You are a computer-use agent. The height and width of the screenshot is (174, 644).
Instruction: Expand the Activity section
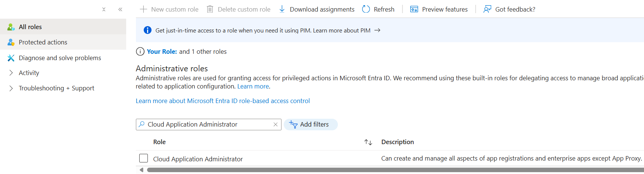tap(11, 73)
